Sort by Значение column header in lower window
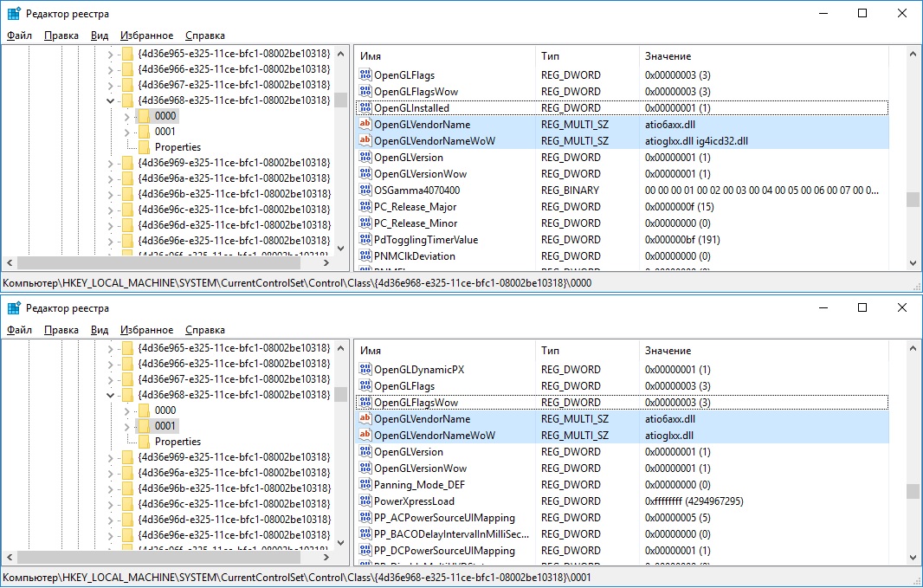 pyautogui.click(x=668, y=350)
